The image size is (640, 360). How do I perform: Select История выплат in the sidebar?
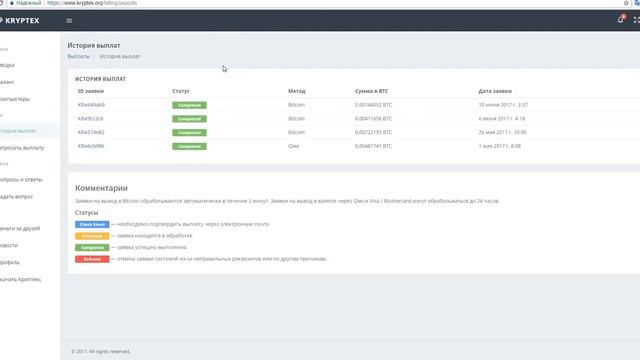[18, 131]
